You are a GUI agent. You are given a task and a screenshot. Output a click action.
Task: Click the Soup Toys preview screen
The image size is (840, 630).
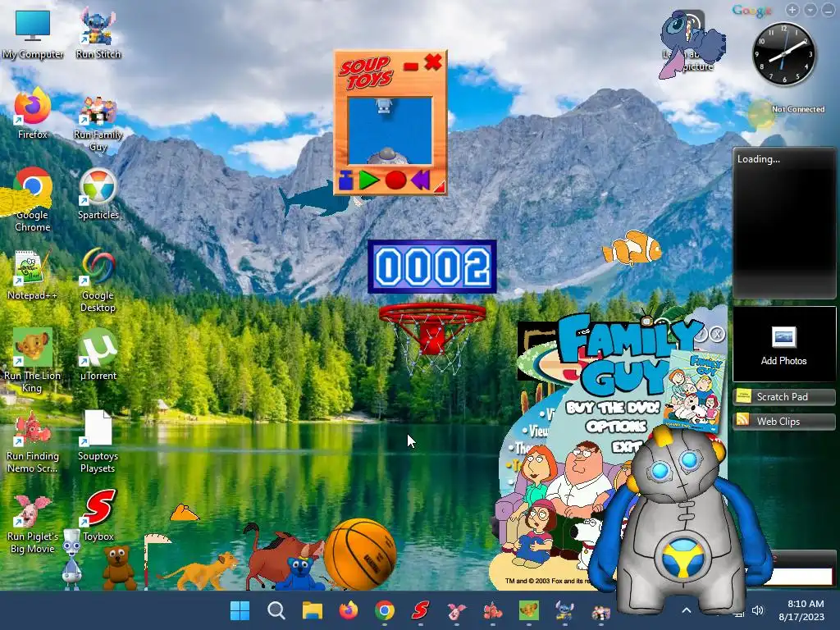390,130
